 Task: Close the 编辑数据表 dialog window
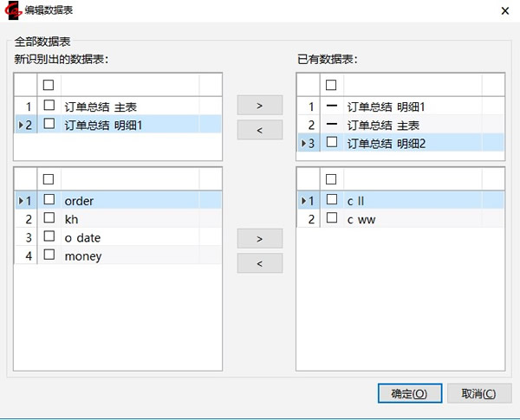coord(504,10)
